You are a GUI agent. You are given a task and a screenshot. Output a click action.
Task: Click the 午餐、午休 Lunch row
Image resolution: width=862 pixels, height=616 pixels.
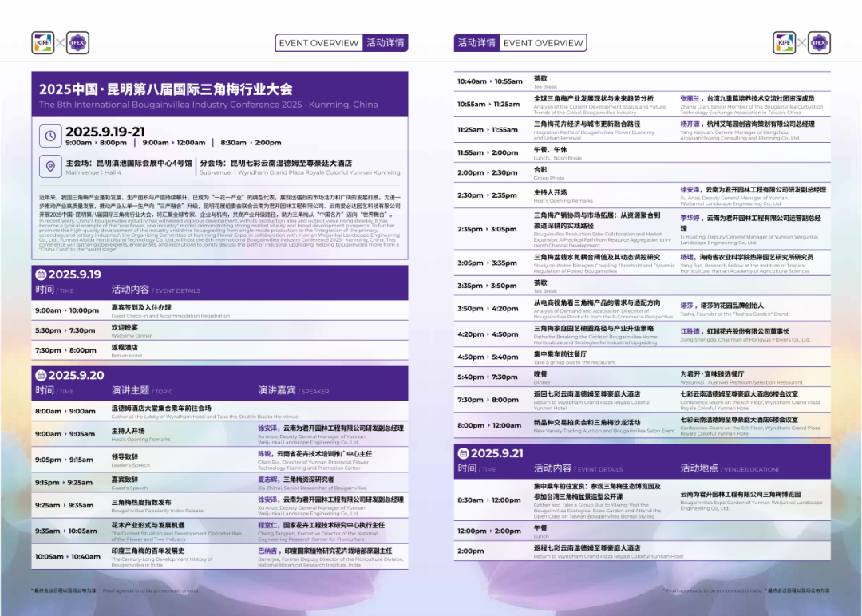tap(642, 152)
